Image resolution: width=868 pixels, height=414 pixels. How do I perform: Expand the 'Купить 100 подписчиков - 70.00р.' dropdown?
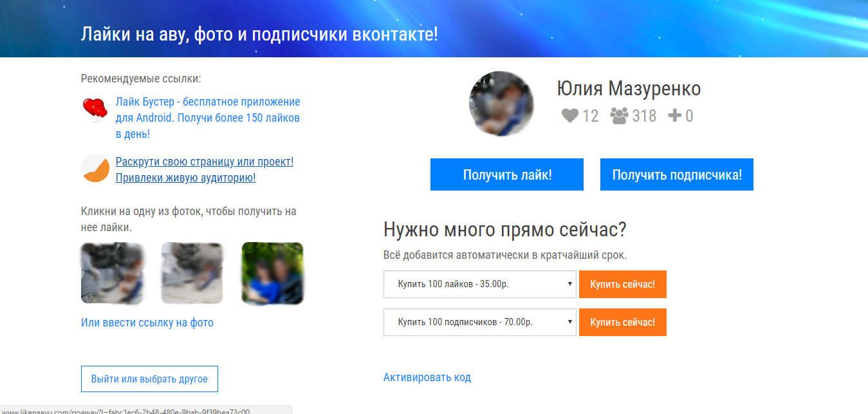[x=479, y=322]
